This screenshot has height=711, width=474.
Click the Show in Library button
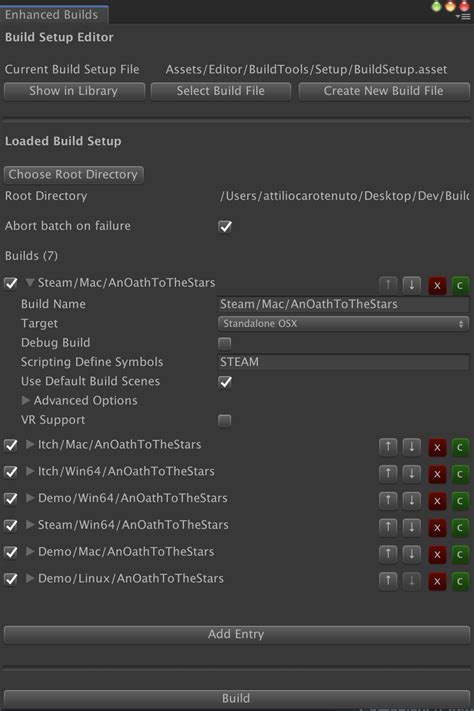pyautogui.click(x=74, y=91)
